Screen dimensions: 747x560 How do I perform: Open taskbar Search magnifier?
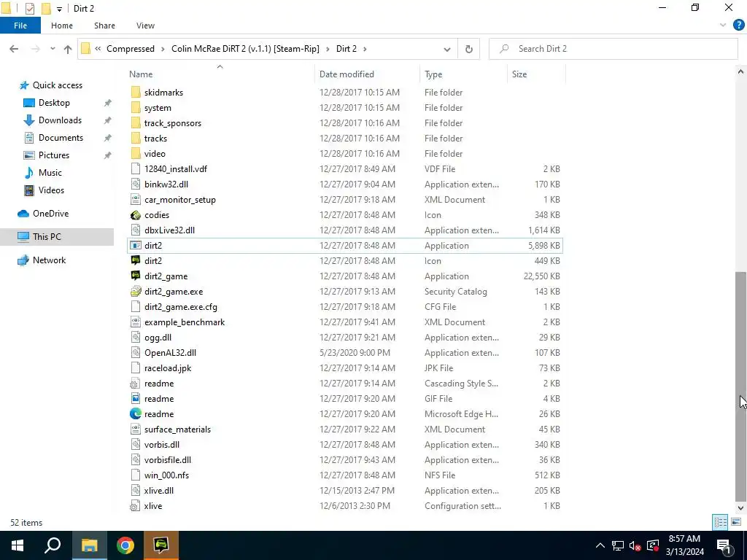pyautogui.click(x=53, y=545)
